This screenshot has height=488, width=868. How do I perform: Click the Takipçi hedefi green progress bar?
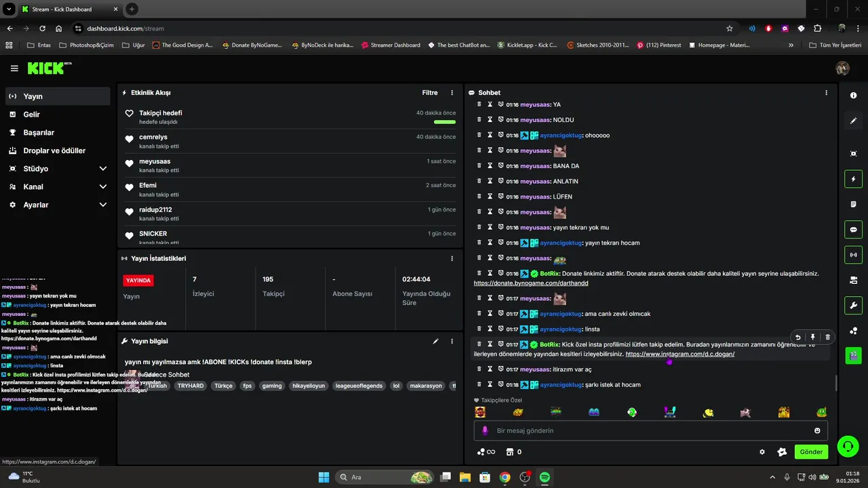pyautogui.click(x=445, y=123)
